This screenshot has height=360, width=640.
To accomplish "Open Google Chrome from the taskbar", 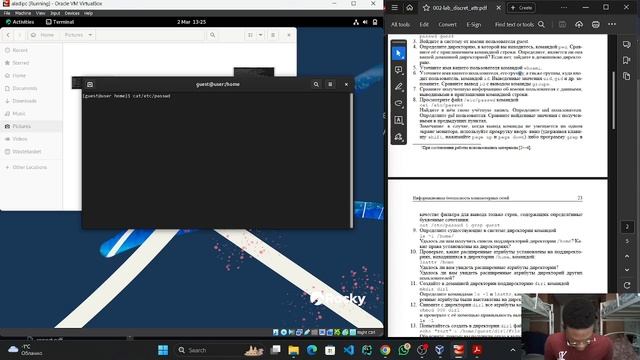I will tap(385, 350).
